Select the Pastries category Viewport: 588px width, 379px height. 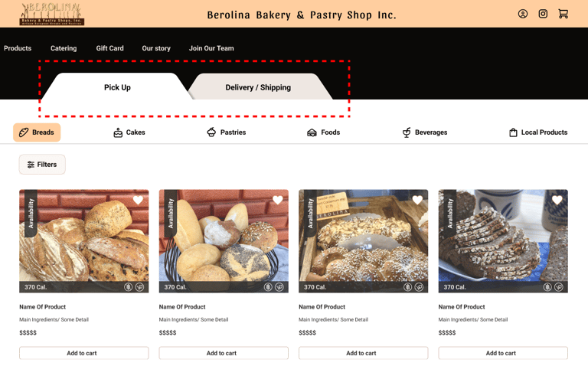(x=227, y=132)
